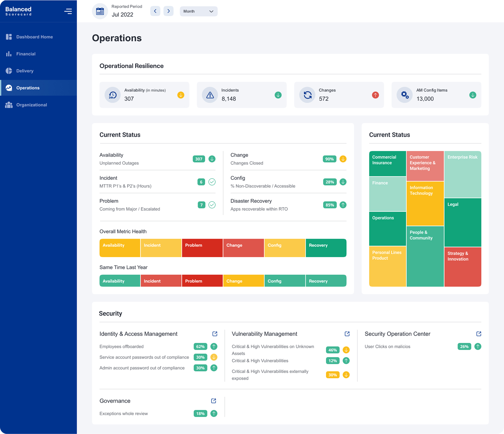Open the calendar icon for Reported Period
The image size is (504, 434).
pos(100,11)
